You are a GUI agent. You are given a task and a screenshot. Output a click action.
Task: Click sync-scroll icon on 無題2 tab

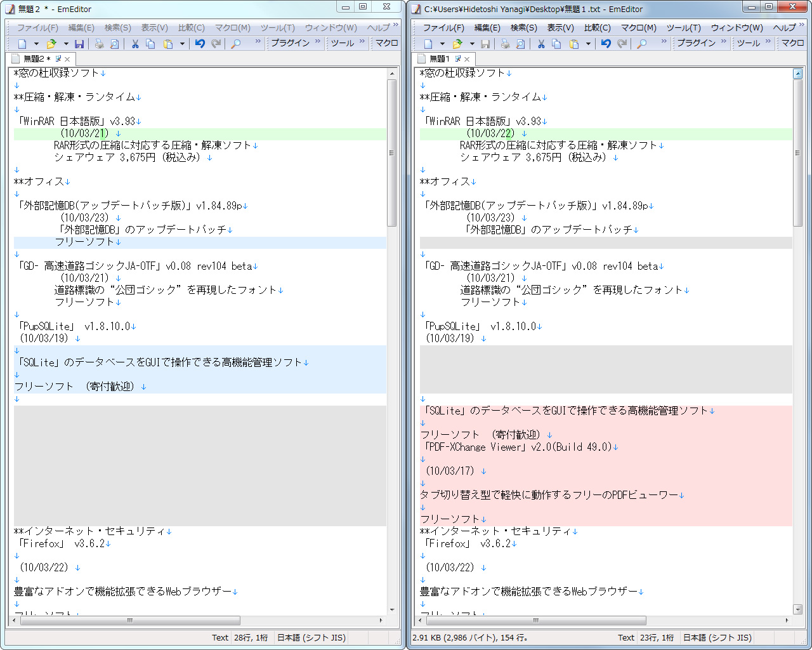pyautogui.click(x=58, y=58)
